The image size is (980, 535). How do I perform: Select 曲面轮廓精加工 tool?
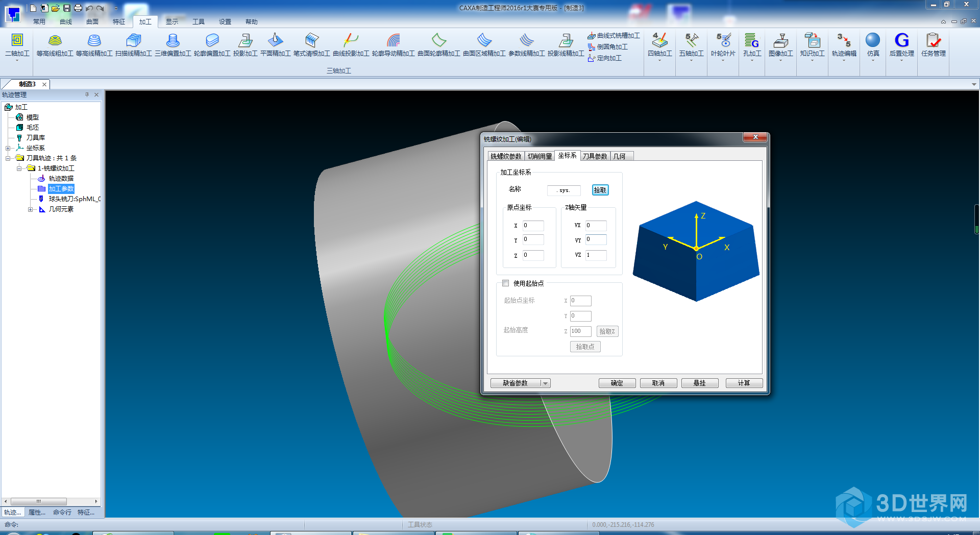tap(439, 45)
